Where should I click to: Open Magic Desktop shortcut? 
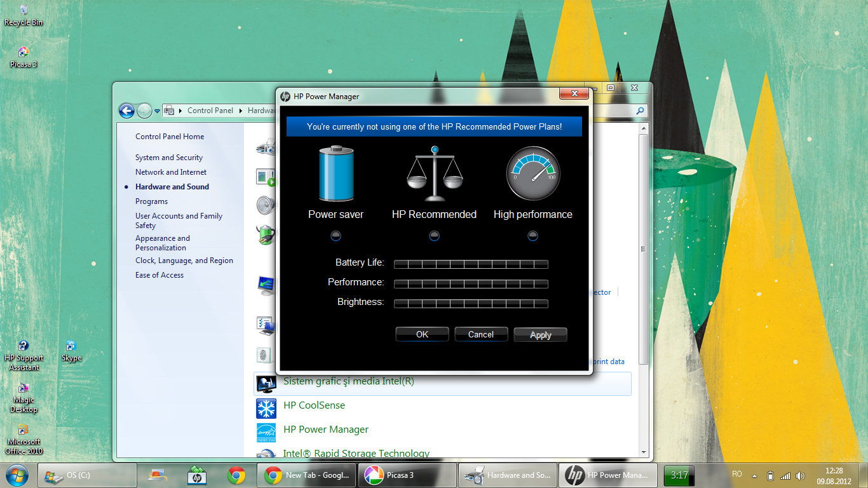pos(24,398)
